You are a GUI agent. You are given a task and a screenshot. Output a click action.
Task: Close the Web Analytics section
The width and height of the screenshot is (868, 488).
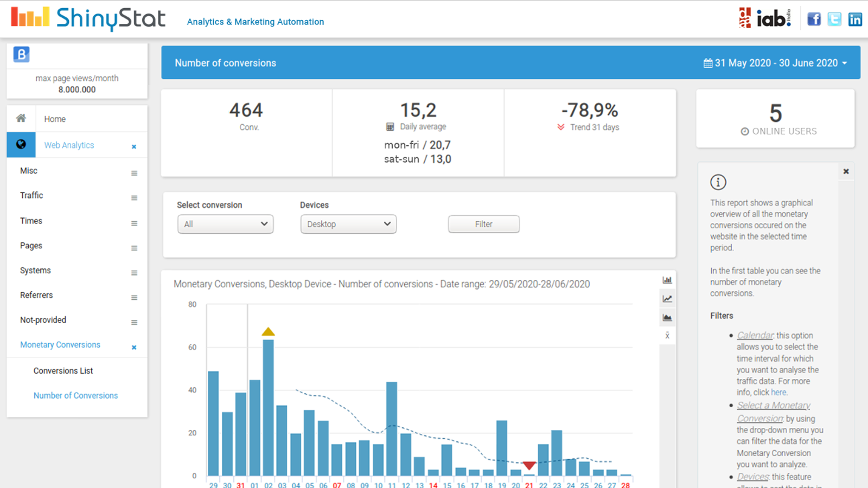click(133, 146)
